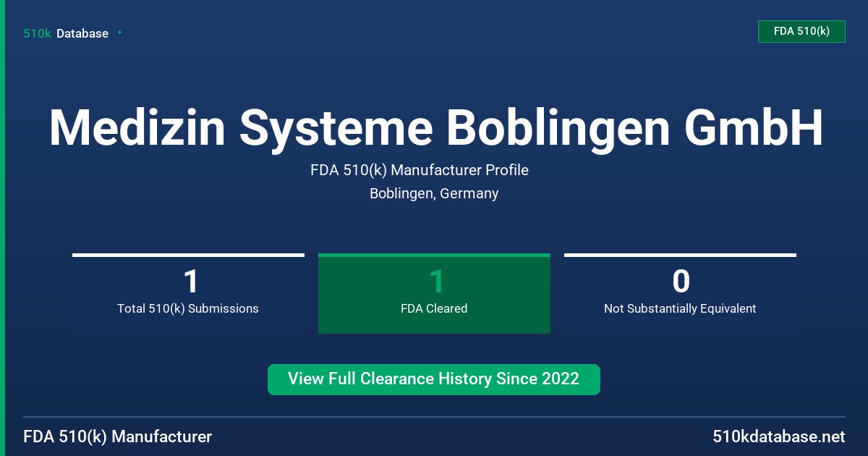Viewport: 868px width, 456px height.
Task: Open the Total 510(k) Submissions card
Action: (188, 293)
